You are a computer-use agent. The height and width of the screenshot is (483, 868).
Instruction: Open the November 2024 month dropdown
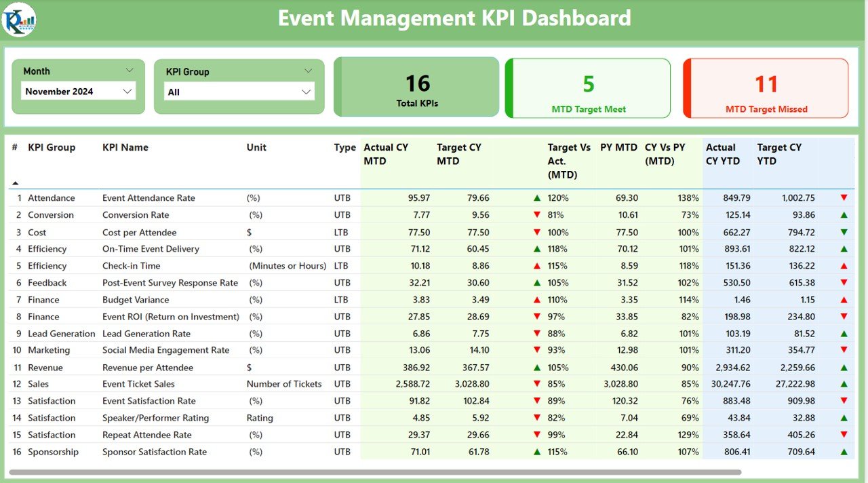78,91
